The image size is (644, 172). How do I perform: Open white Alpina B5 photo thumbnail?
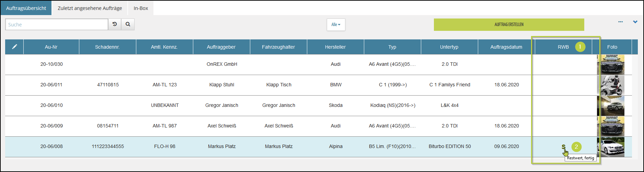(611, 147)
